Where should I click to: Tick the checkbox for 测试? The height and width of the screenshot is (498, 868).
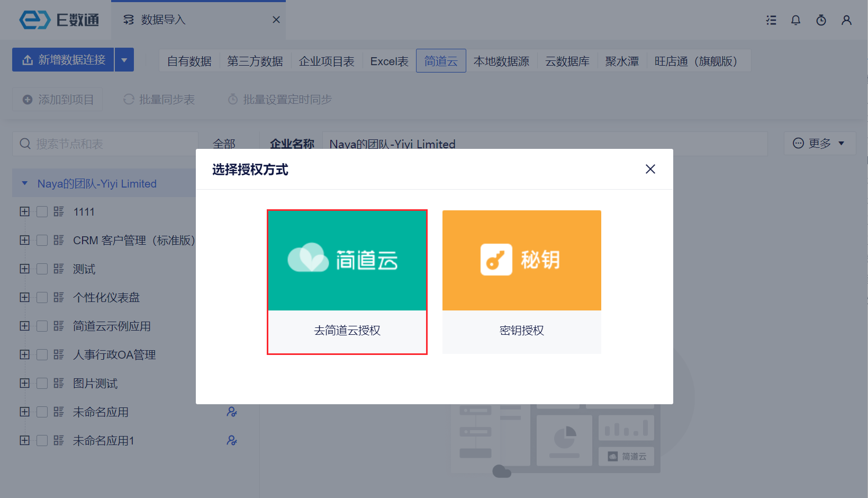(42, 269)
